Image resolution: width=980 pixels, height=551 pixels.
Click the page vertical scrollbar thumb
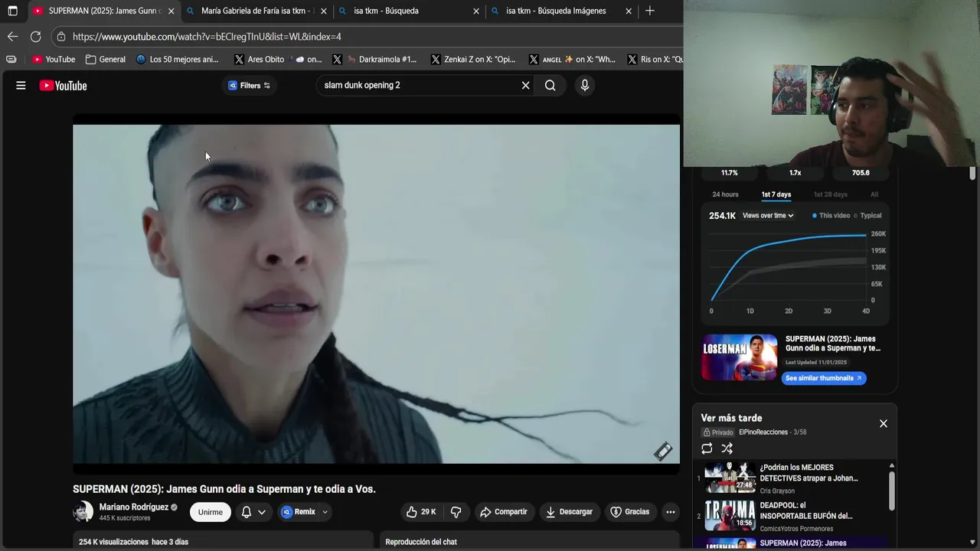coord(973,173)
